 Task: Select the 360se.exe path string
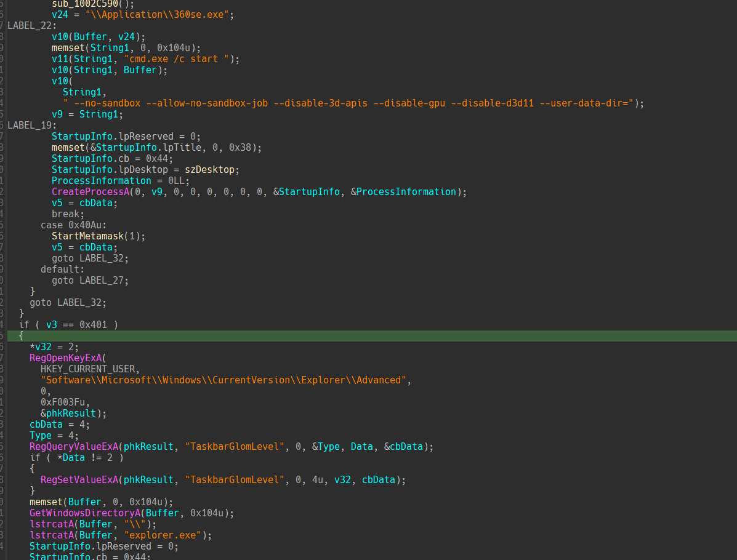(157, 15)
